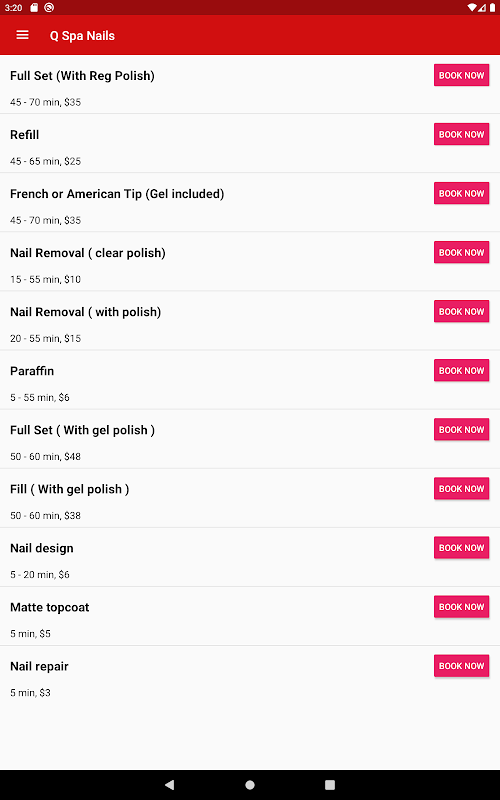Book Nail Removal (clear polish)
Screen dimensions: 500x800
pos(461,253)
